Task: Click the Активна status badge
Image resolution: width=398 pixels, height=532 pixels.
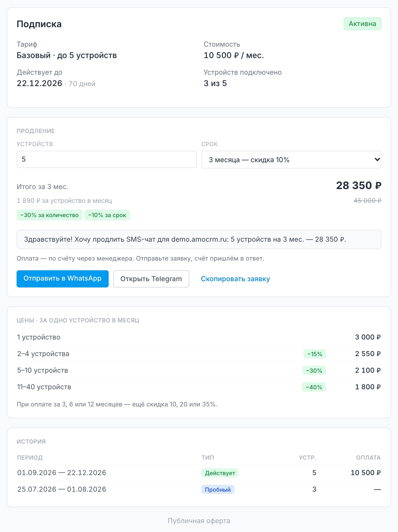Action: [362, 24]
